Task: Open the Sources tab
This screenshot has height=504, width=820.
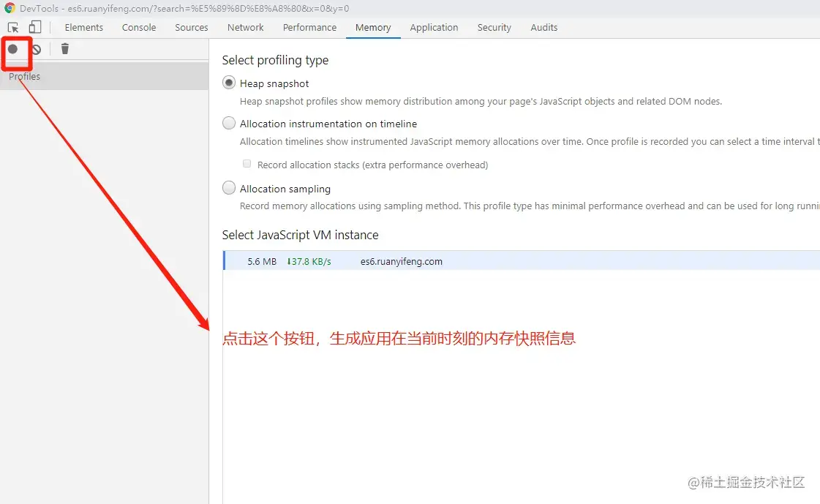Action: (x=192, y=28)
